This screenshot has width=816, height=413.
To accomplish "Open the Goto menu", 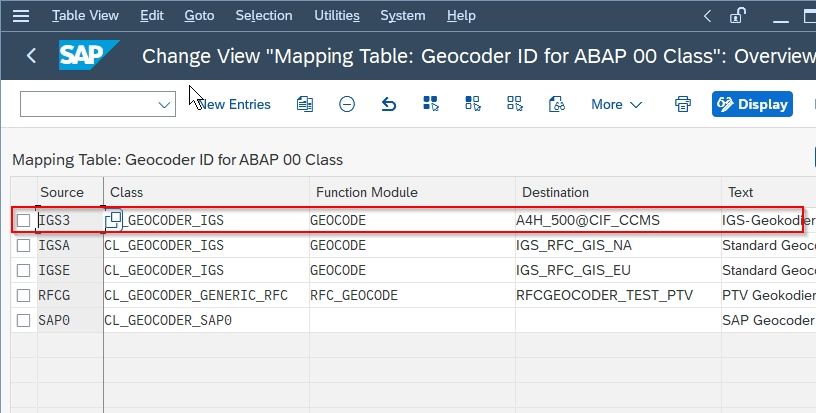I will point(199,16).
